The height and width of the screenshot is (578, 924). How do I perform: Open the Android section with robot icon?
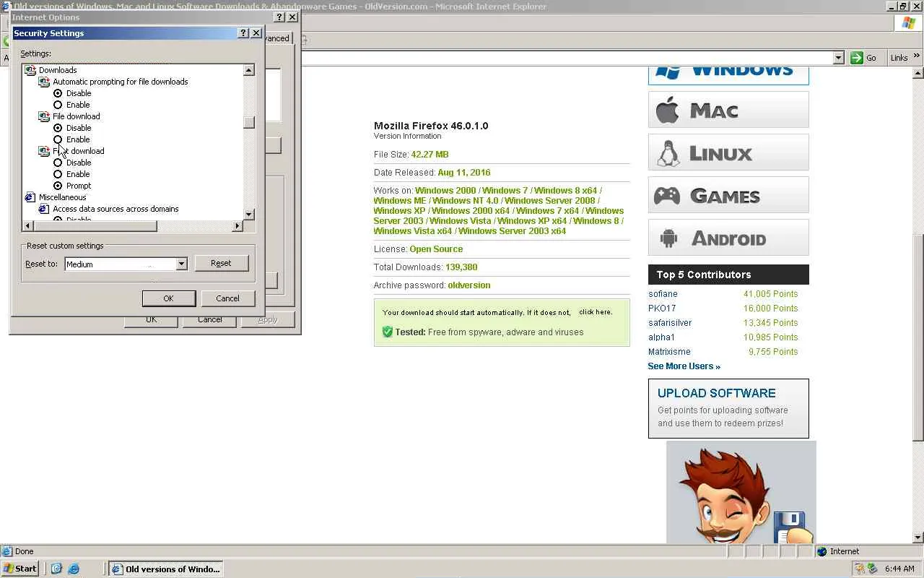coord(728,238)
